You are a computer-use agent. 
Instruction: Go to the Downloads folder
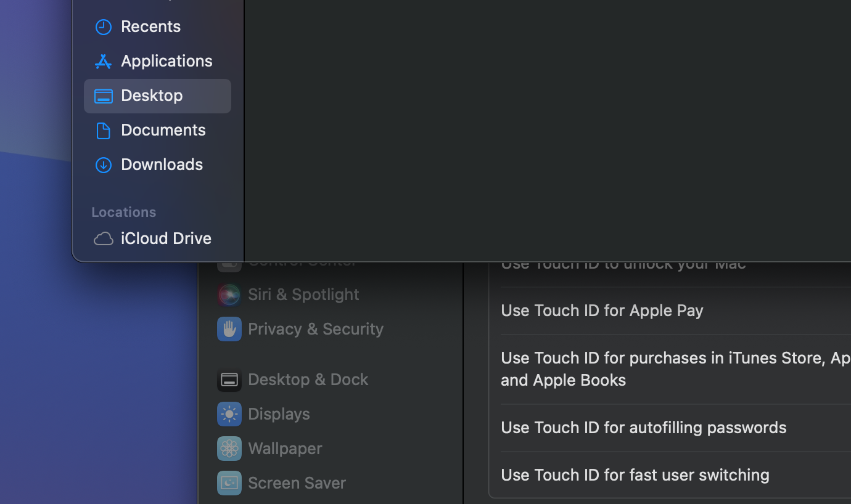[162, 165]
